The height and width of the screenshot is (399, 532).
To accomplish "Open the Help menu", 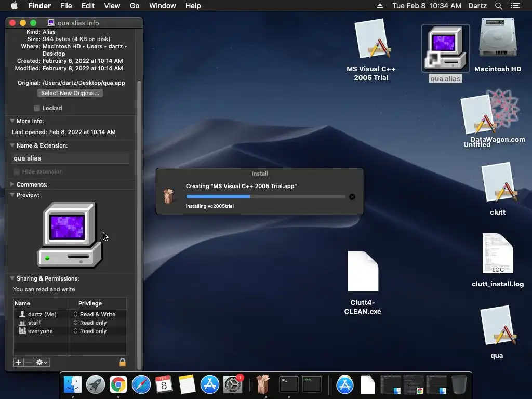I will click(193, 6).
